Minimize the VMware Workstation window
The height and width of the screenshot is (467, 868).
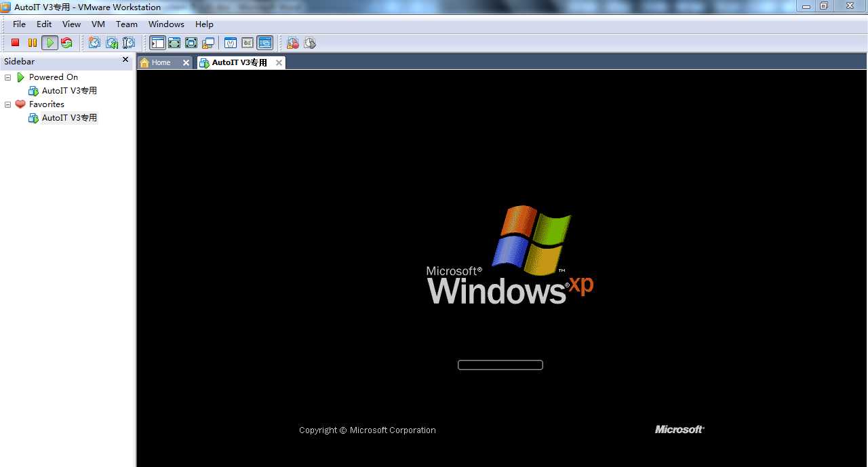[806, 6]
